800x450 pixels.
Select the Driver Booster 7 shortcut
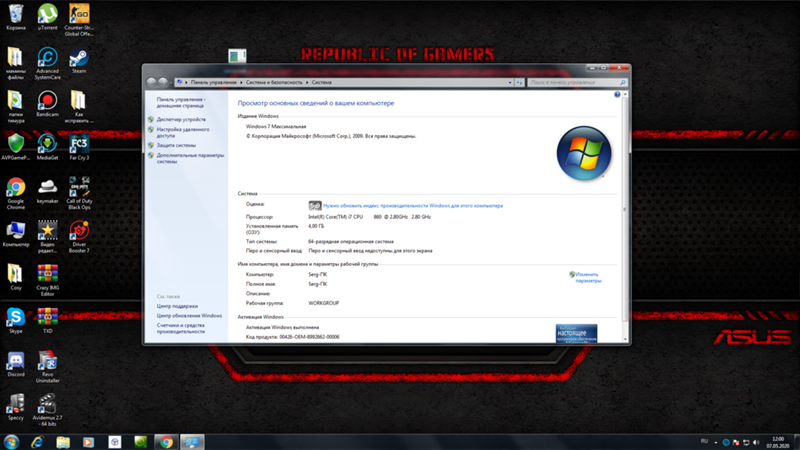click(x=79, y=237)
